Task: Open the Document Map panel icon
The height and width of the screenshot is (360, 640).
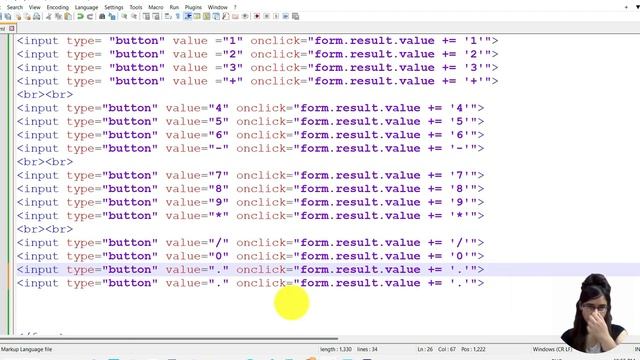Action: coord(207,16)
